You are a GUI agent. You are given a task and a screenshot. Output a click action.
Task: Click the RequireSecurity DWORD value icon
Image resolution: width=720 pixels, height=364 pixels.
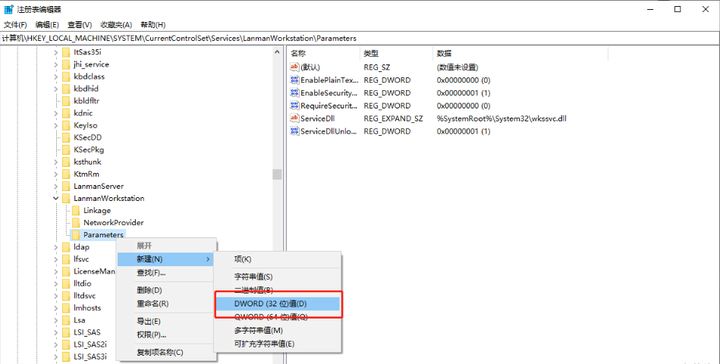(x=295, y=106)
